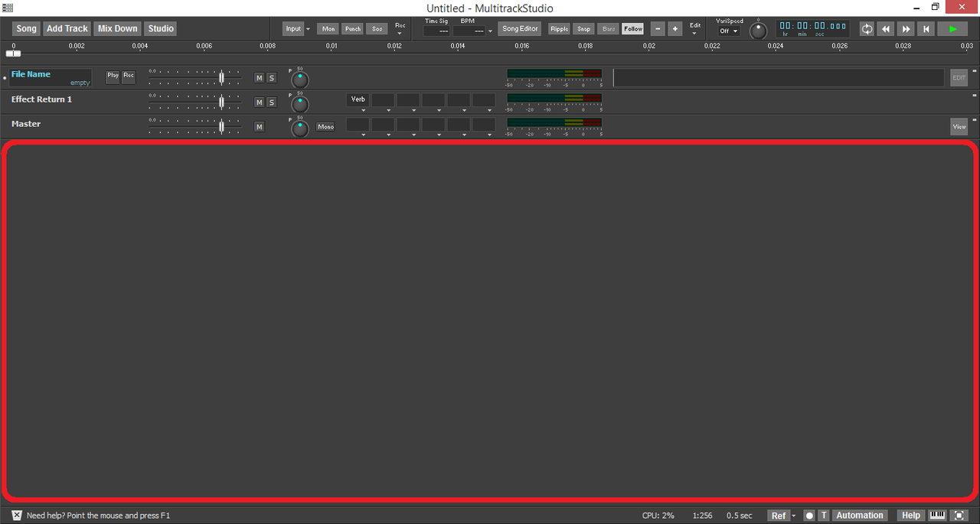Toggle the Snap button

pos(583,28)
